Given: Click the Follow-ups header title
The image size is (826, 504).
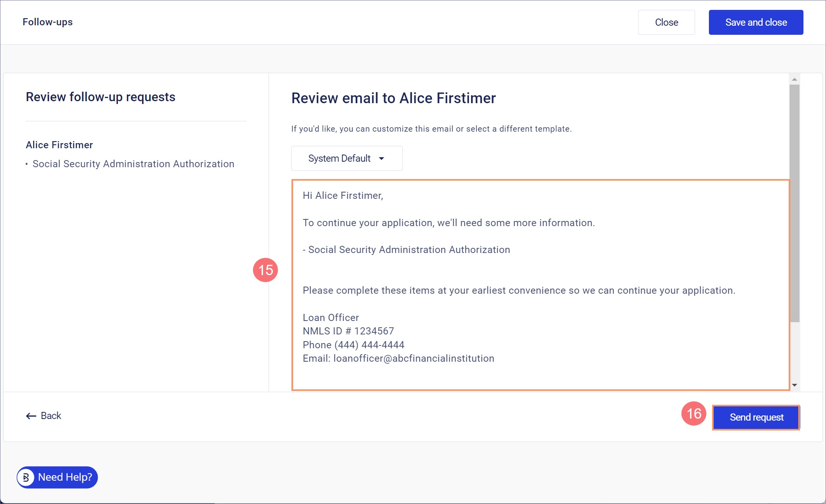Looking at the screenshot, I should (x=47, y=22).
